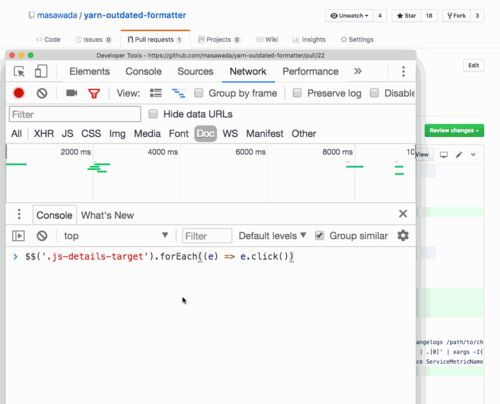Enable Preserve log checkbox
Viewport: 500px width, 404px height.
click(297, 93)
